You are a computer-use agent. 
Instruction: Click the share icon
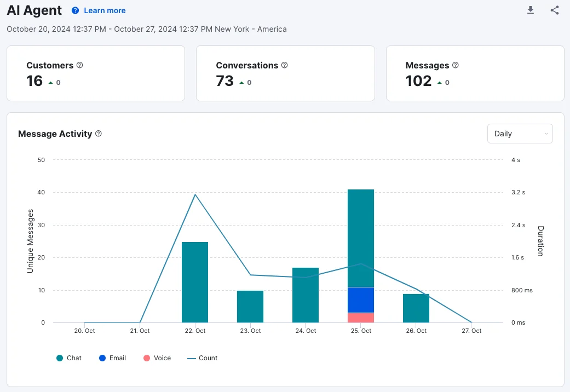pos(554,10)
